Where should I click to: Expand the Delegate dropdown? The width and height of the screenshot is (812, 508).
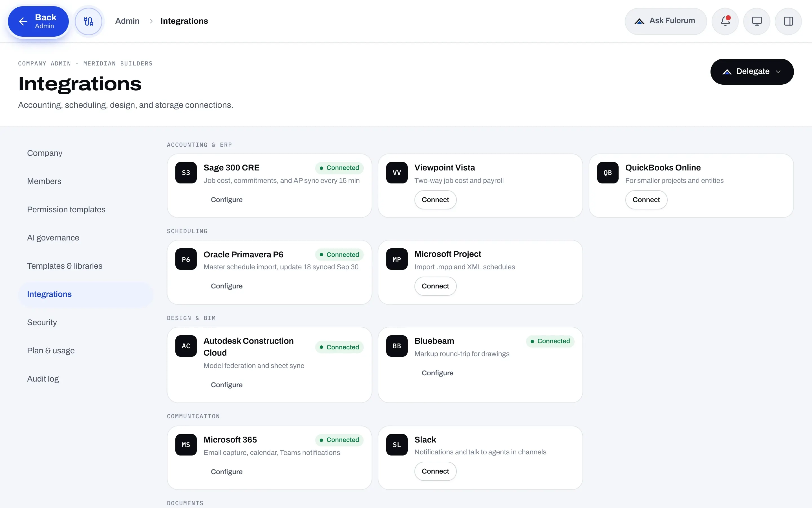pyautogui.click(x=752, y=72)
